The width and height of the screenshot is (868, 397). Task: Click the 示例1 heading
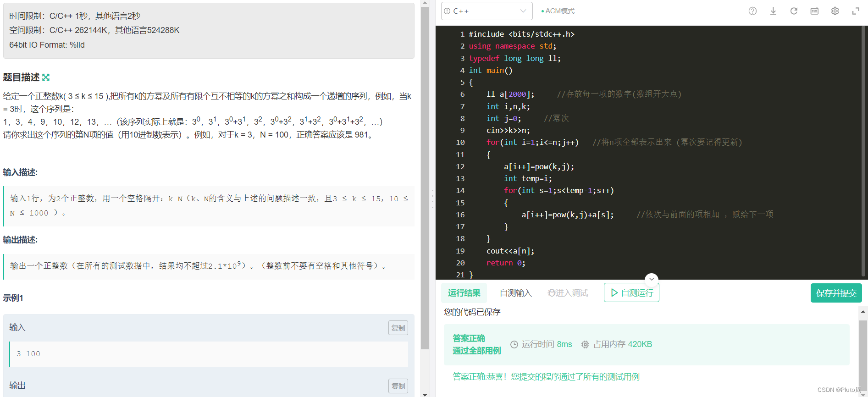[x=13, y=298]
